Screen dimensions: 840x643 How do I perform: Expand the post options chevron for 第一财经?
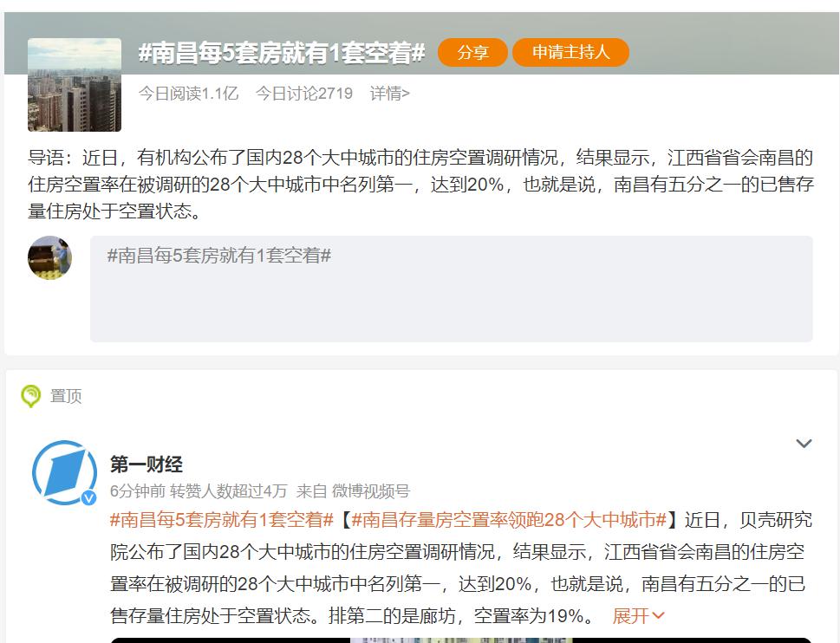(804, 444)
